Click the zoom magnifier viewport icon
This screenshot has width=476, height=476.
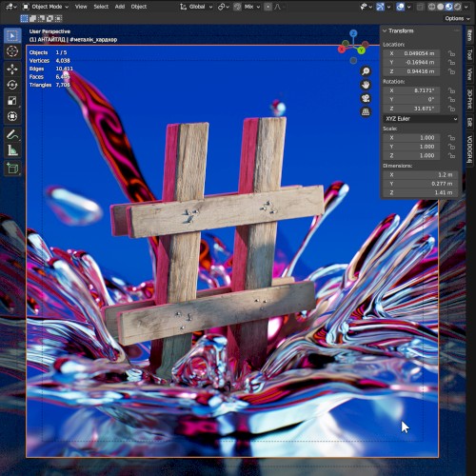366,71
